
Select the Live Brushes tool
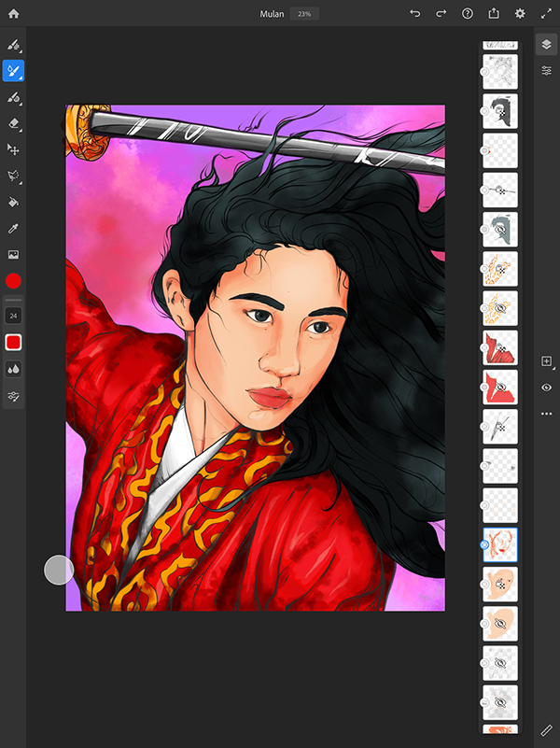13,71
